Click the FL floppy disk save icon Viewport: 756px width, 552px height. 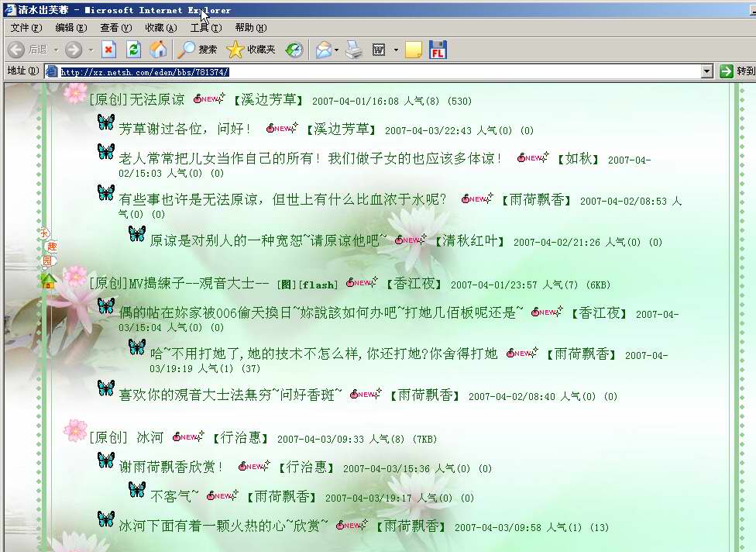438,49
